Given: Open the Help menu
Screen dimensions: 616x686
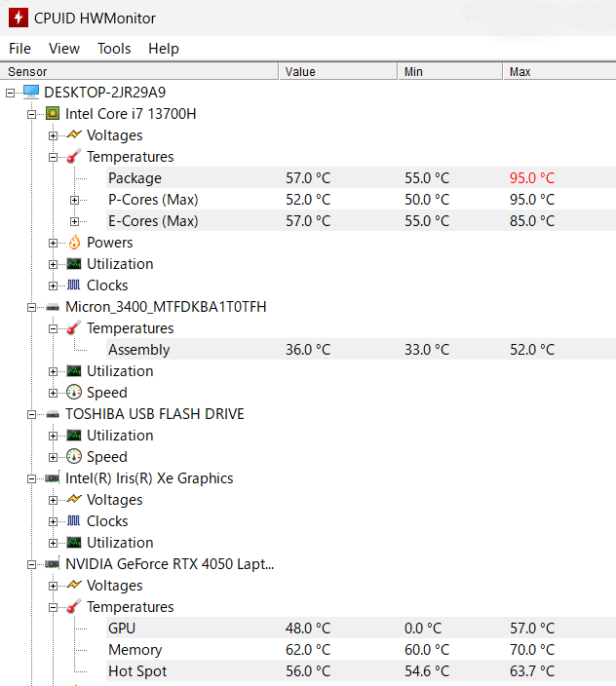Looking at the screenshot, I should [163, 49].
